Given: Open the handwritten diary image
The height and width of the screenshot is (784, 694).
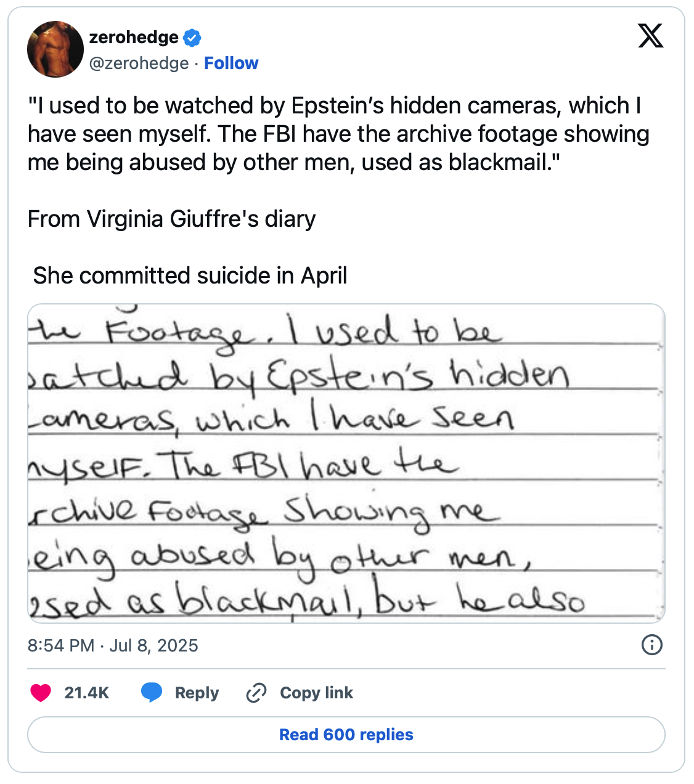Looking at the screenshot, I should 346,462.
